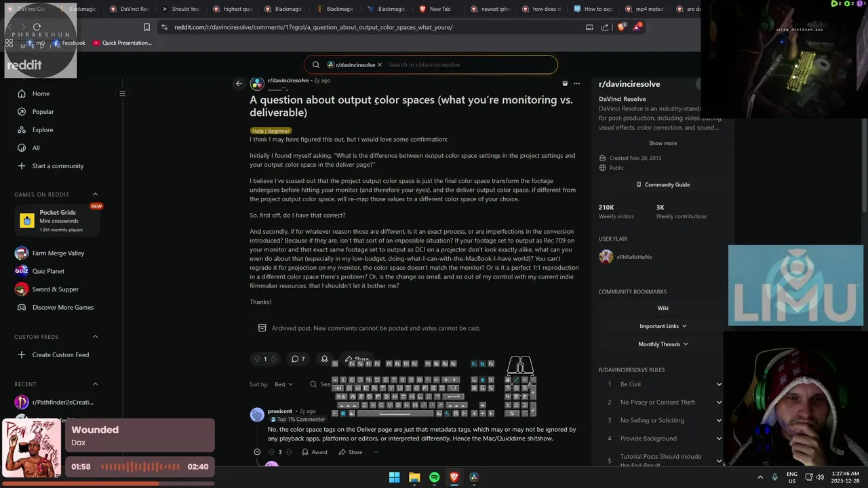The image size is (868, 488).
Task: Expand Monthly Threads dropdown
Action: [x=663, y=344]
